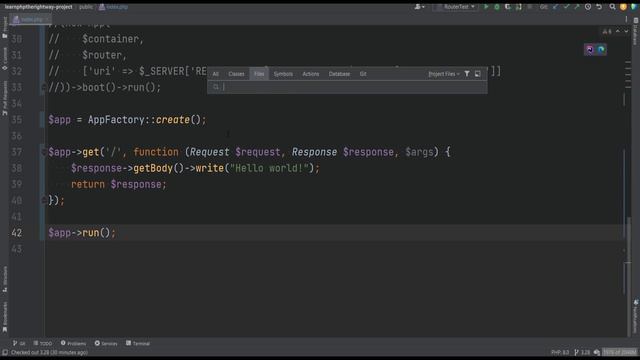
Task: Open the RouterTest run configuration dropdown
Action: point(456,7)
